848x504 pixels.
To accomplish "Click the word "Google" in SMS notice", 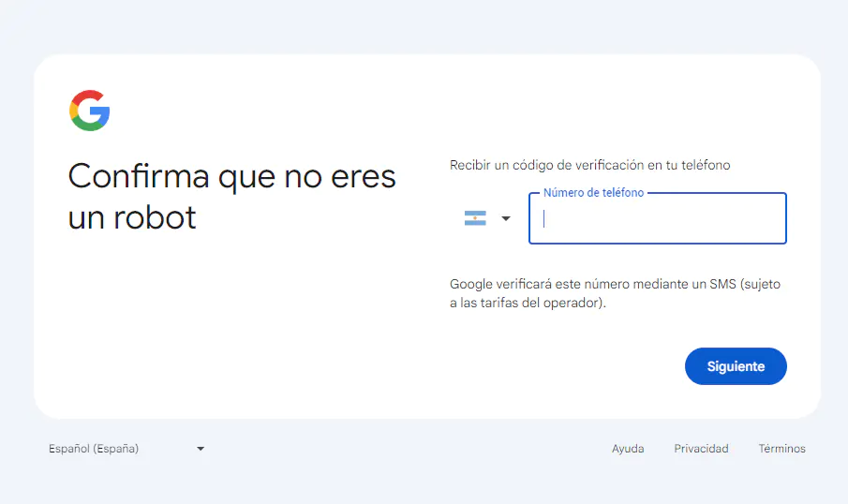I will (x=472, y=284).
